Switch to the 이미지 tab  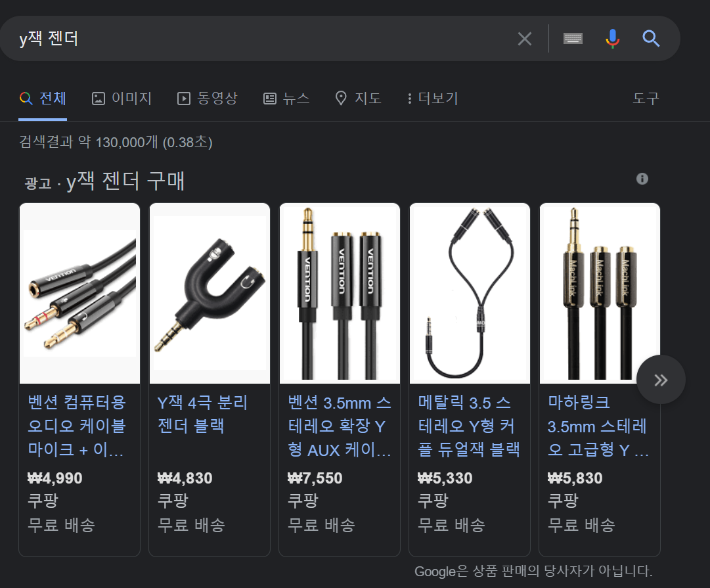point(122,99)
